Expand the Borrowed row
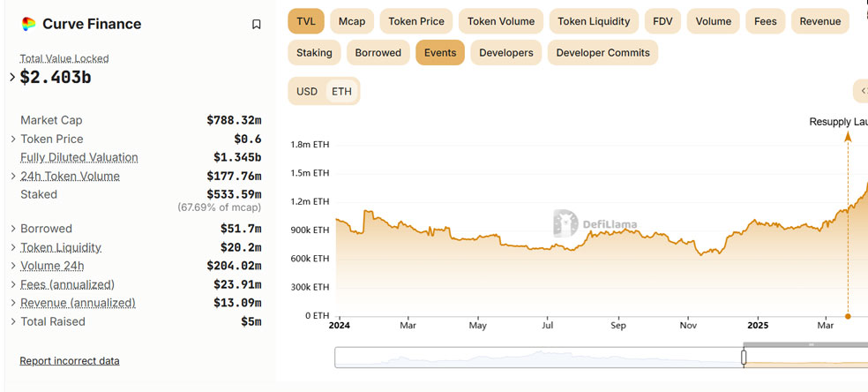This screenshot has height=392, width=868. click(13, 229)
